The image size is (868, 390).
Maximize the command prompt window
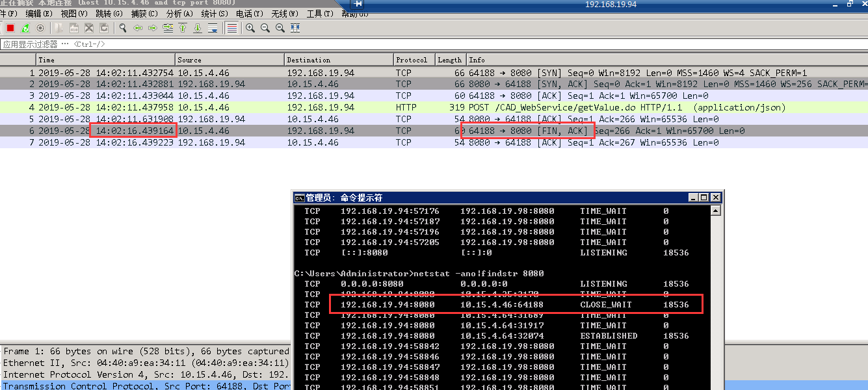(x=705, y=198)
